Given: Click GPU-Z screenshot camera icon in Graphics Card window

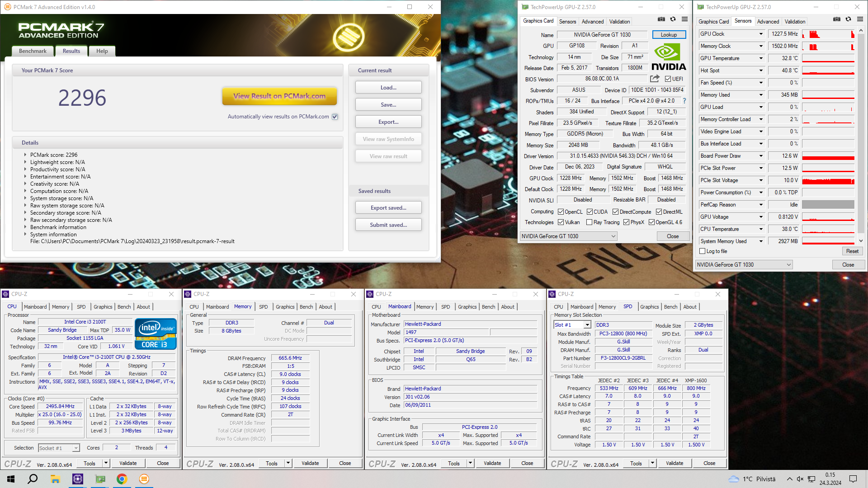Looking at the screenshot, I should coord(661,19).
